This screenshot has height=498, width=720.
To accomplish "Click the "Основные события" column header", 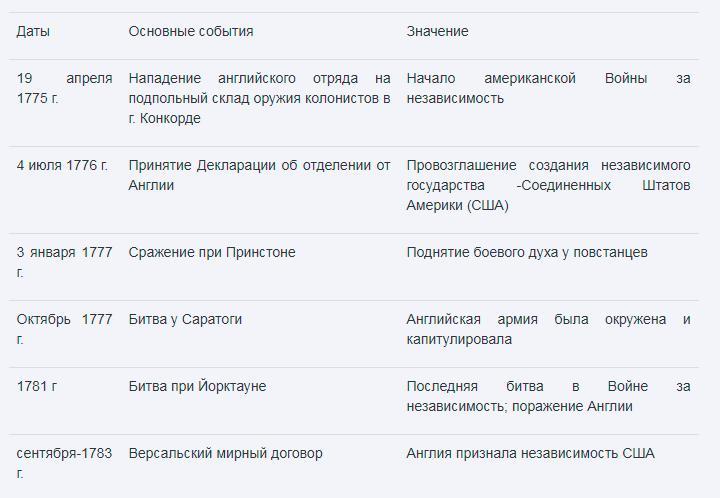I will tap(190, 31).
